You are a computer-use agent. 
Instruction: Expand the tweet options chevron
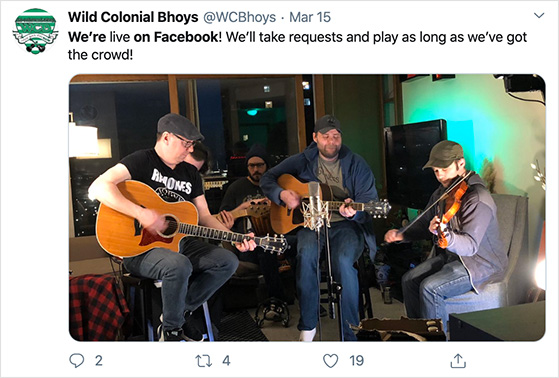click(539, 15)
